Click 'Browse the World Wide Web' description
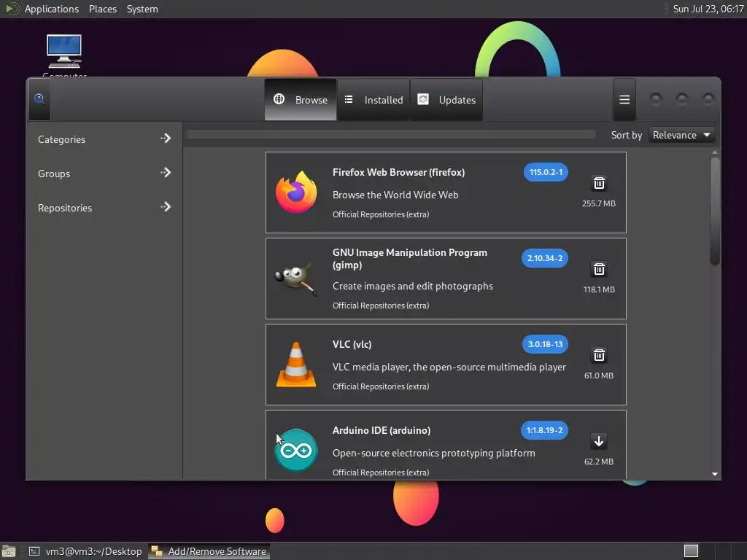The height and width of the screenshot is (560, 747). pos(395,195)
